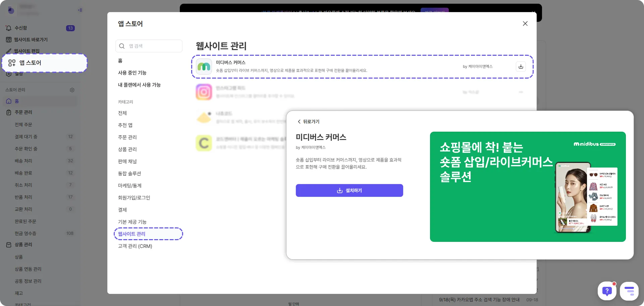
Task: Click the 설치하기 install button
Action: (x=349, y=190)
